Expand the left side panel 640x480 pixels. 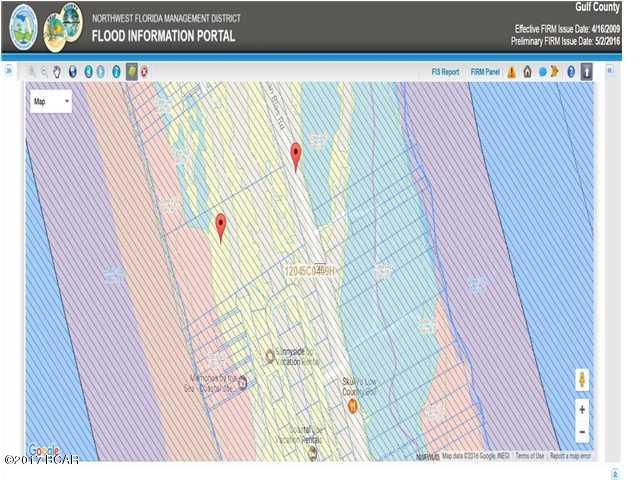(8, 71)
